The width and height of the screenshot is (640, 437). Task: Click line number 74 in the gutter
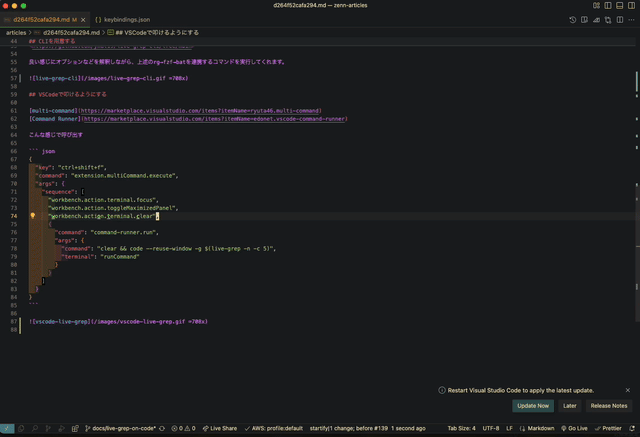(x=14, y=216)
